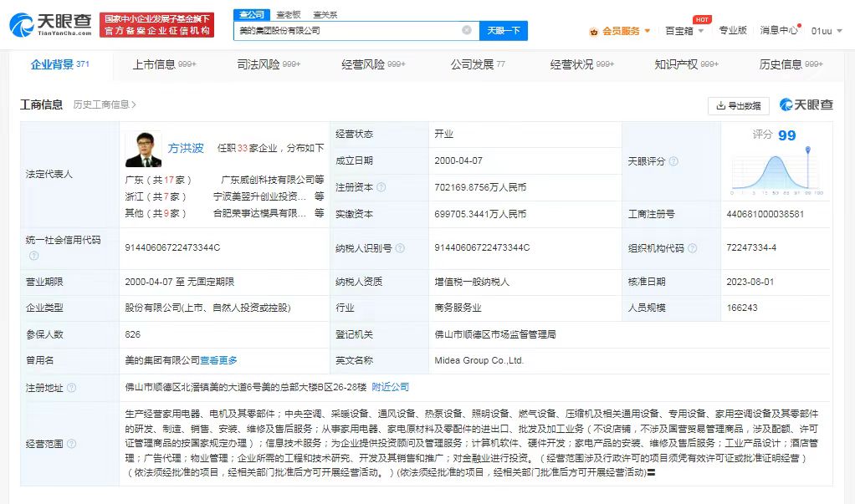
Task: Switch to 公司发展 tab
Action: (478, 64)
